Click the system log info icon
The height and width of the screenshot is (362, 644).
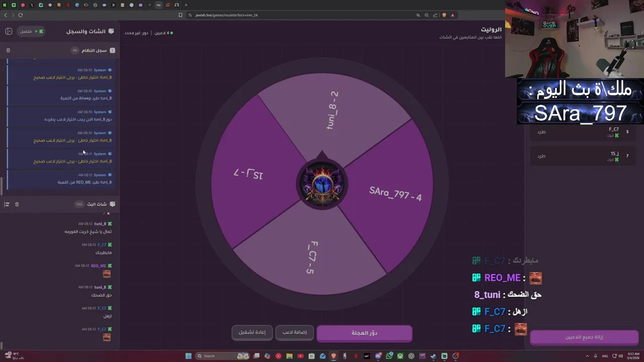click(x=112, y=50)
